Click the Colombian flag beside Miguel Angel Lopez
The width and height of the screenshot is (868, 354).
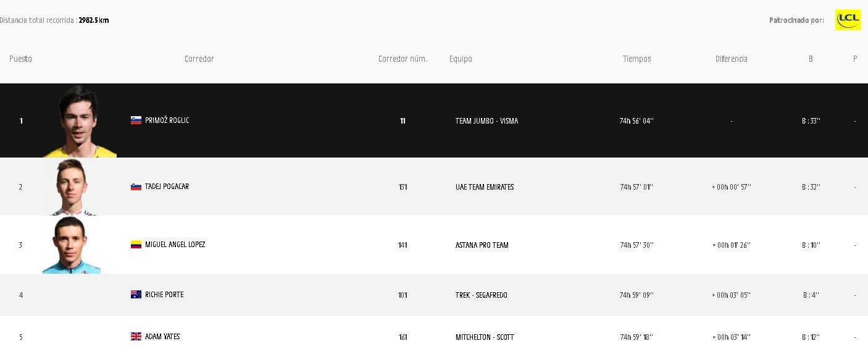(136, 245)
